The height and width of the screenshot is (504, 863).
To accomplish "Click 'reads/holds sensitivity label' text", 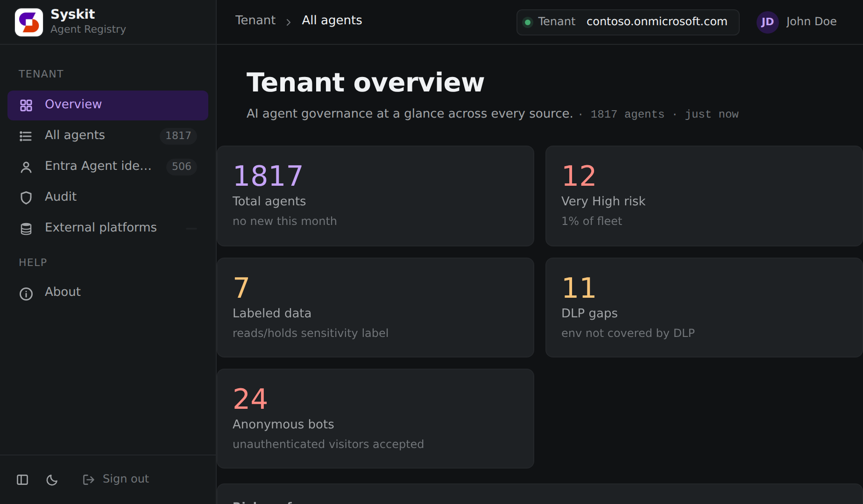I will 311,333.
